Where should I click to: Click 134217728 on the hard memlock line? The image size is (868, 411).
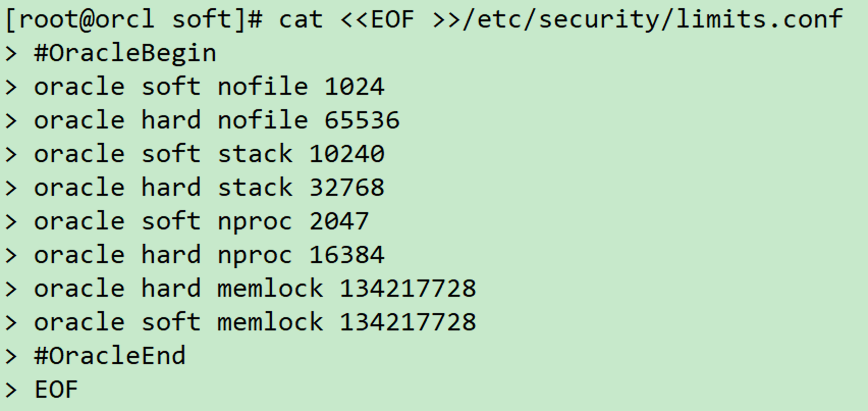coord(408,289)
